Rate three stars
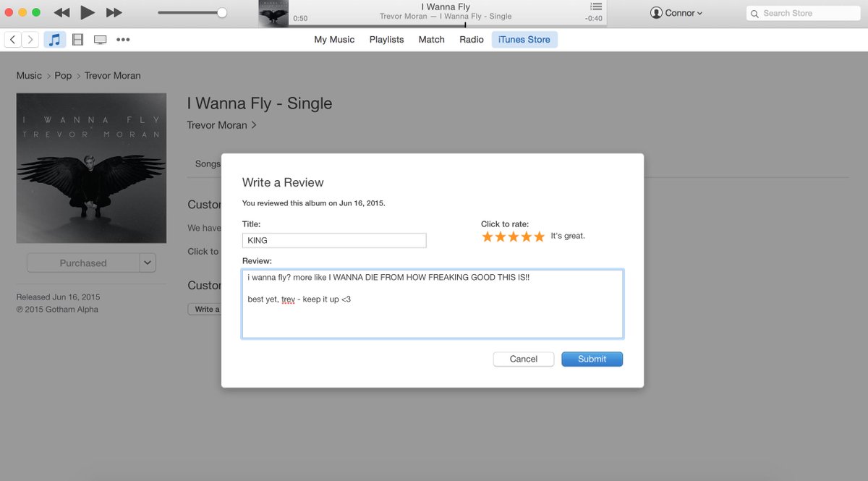 [x=514, y=237]
